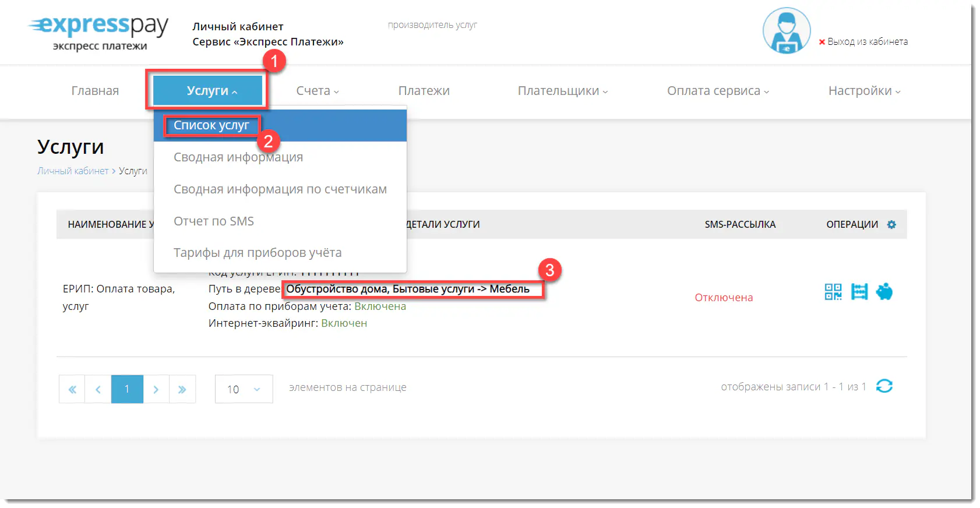Open the abacus counter icon for the service

(859, 292)
